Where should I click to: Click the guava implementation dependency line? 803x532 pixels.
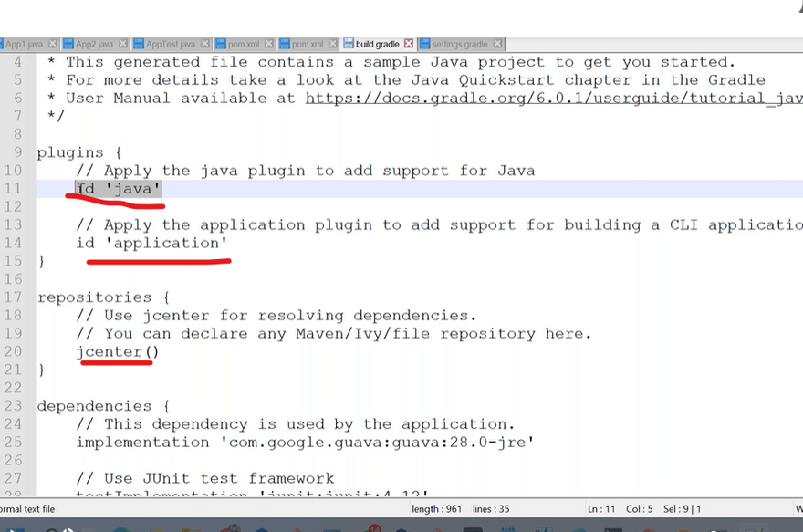pyautogui.click(x=305, y=443)
